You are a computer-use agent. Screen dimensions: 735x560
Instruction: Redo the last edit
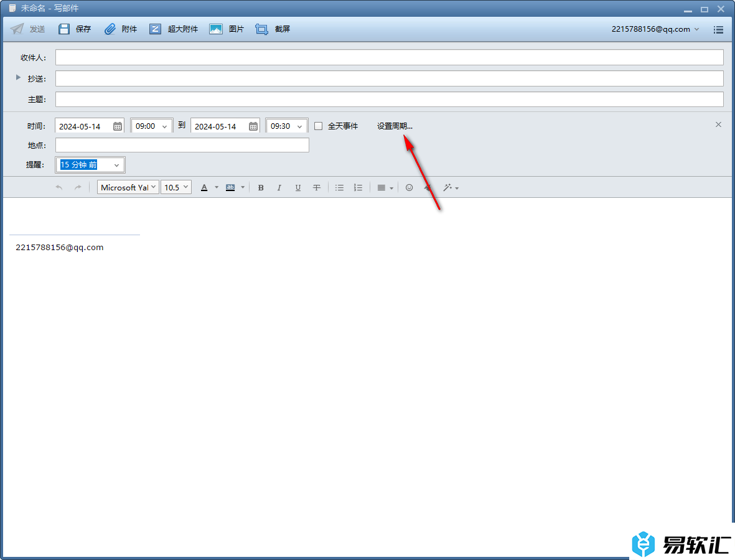tap(78, 187)
